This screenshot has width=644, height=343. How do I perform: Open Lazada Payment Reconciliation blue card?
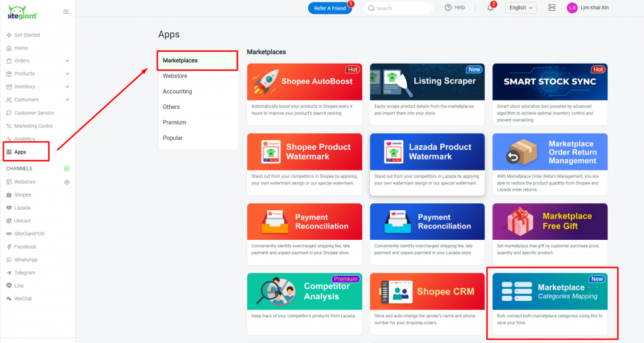[427, 234]
